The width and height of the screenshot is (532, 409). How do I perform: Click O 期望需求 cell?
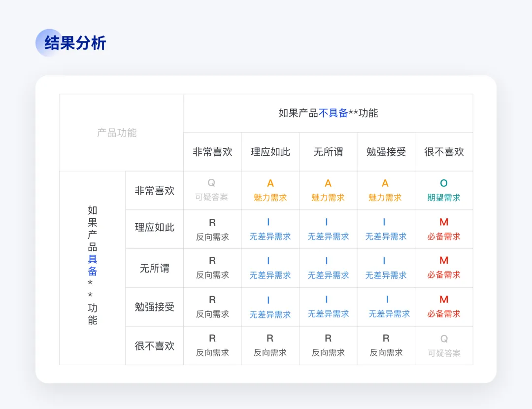pyautogui.click(x=444, y=190)
